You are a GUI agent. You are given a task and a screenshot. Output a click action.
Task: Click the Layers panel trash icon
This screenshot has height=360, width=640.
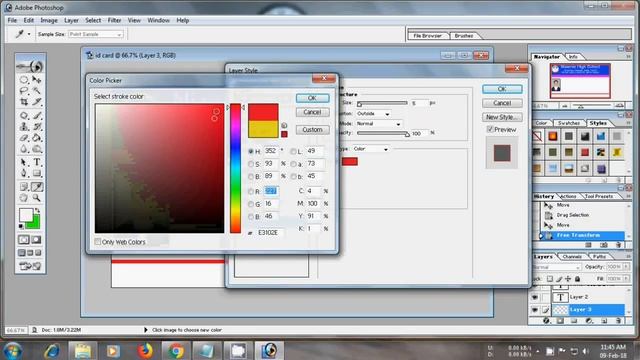618,321
